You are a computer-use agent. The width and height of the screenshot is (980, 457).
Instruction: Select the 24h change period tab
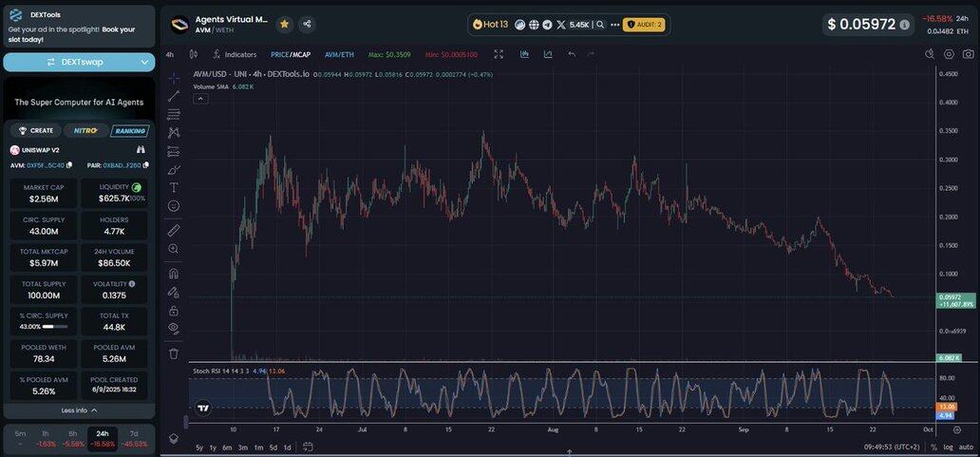(x=103, y=438)
